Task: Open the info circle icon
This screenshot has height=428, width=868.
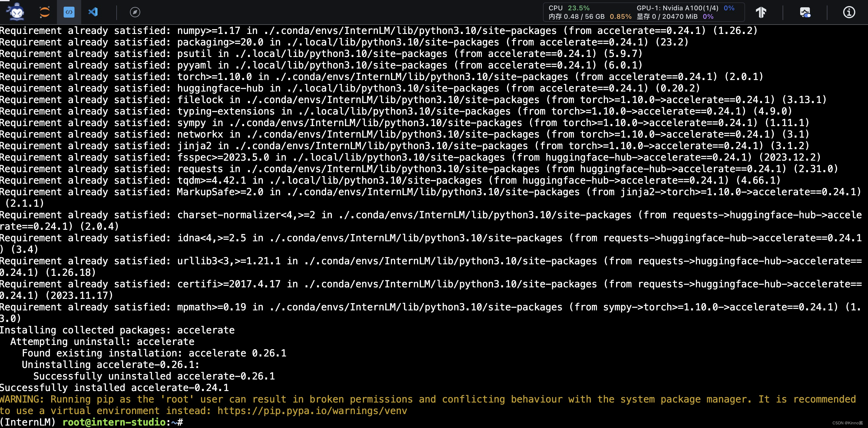Action: 849,12
